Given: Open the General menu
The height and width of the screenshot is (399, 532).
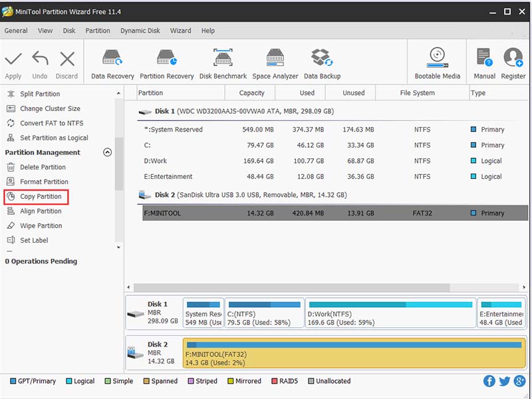Looking at the screenshot, I should (x=16, y=31).
